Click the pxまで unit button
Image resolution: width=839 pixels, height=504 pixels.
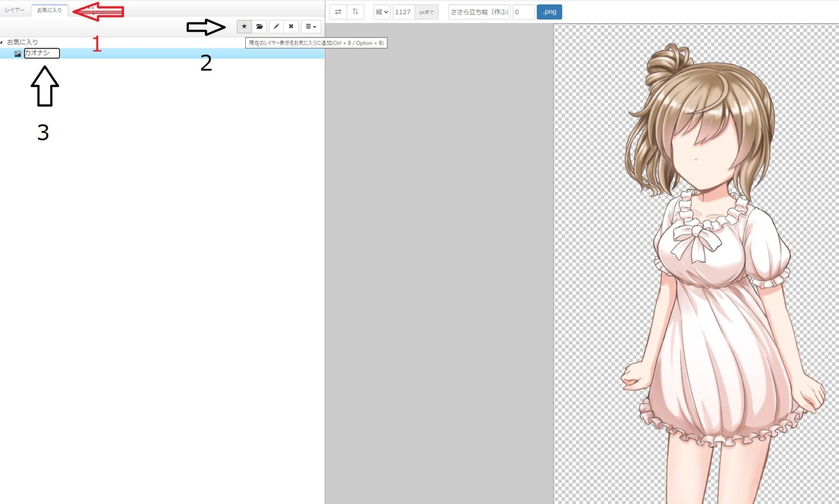coord(426,11)
